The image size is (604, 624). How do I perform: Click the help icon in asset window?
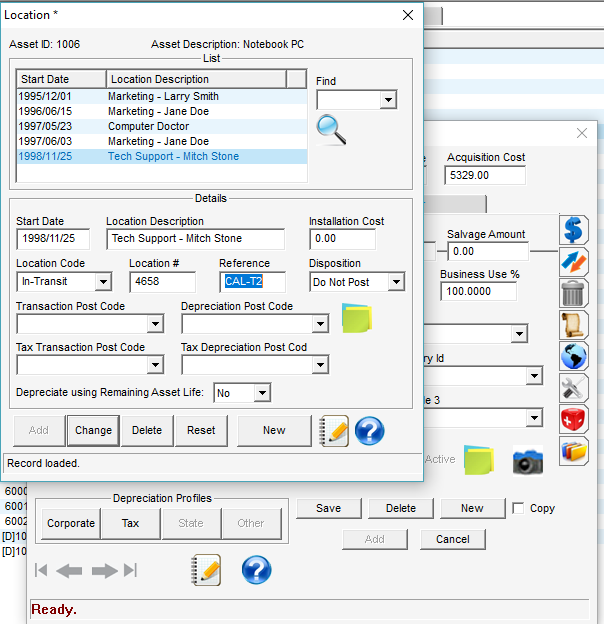click(x=257, y=570)
